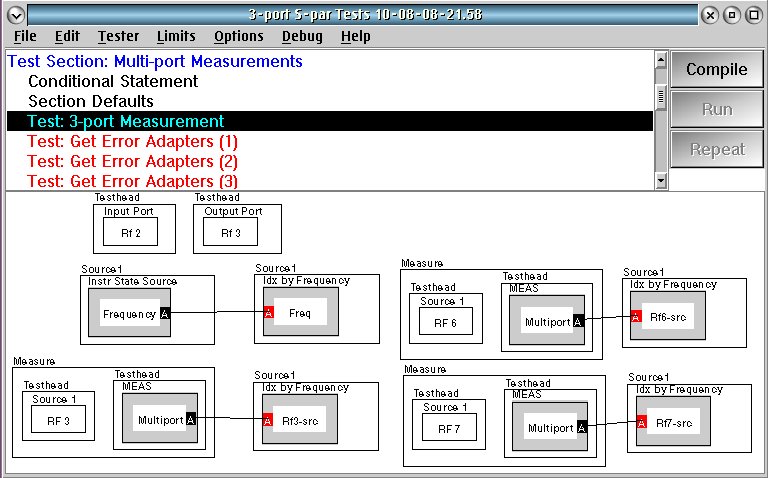Click the Repeat button
This screenshot has height=478, width=768.
click(717, 149)
